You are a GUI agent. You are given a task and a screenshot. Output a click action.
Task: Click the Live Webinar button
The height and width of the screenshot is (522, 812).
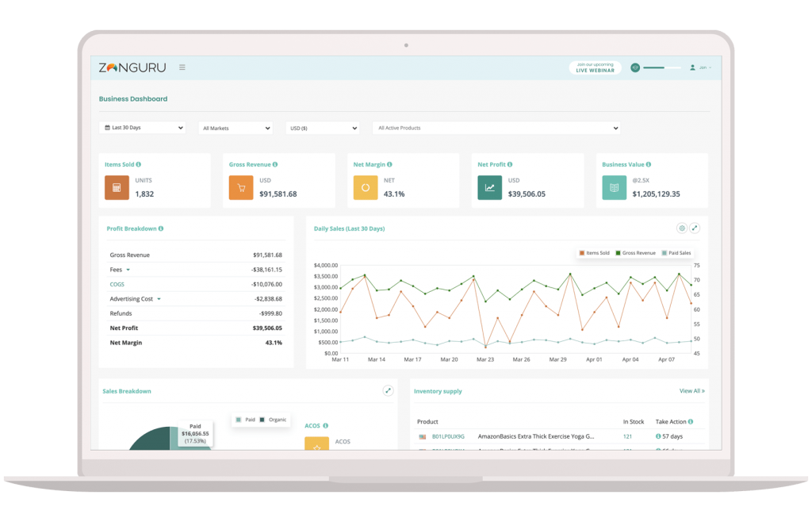595,68
